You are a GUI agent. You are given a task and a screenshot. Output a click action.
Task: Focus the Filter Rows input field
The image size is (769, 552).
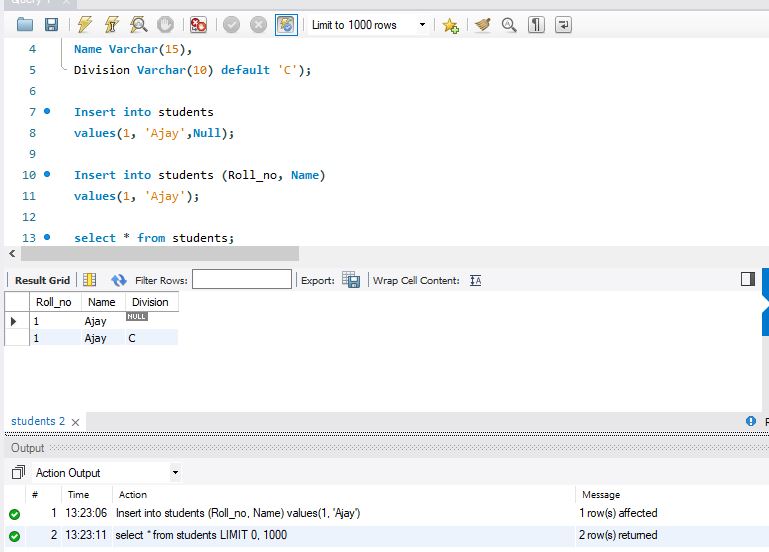pos(242,279)
